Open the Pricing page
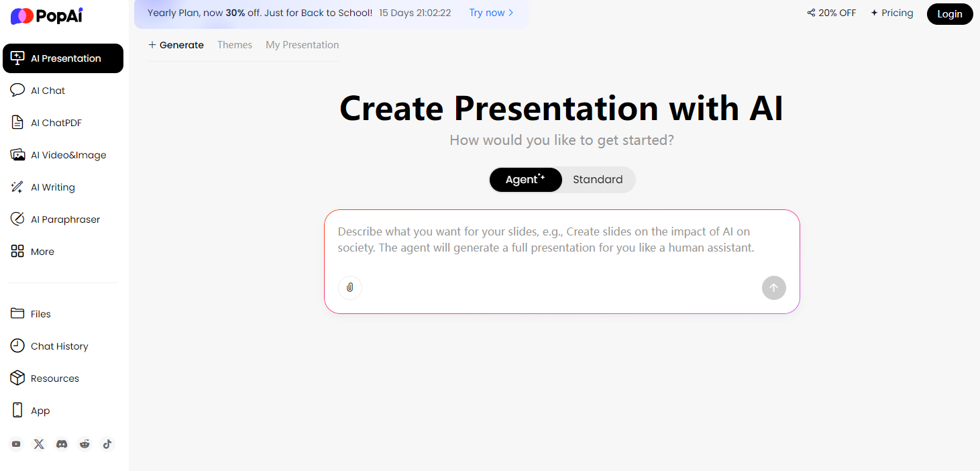This screenshot has width=980, height=471. (897, 12)
